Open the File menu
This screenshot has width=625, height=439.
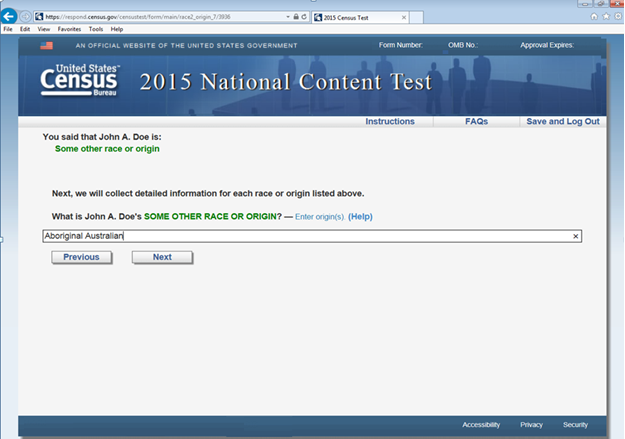click(8, 29)
